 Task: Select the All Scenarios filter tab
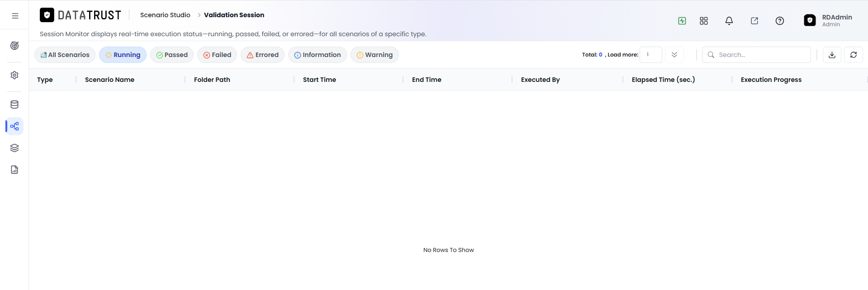(65, 55)
